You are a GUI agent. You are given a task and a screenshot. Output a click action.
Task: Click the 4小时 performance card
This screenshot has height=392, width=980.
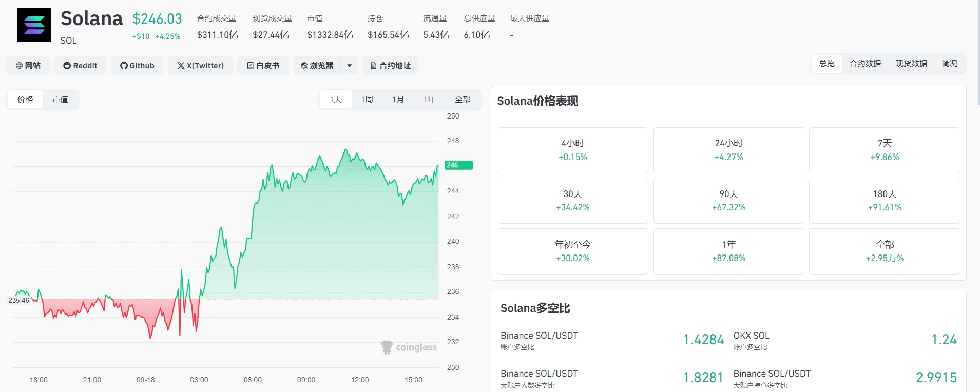point(572,150)
